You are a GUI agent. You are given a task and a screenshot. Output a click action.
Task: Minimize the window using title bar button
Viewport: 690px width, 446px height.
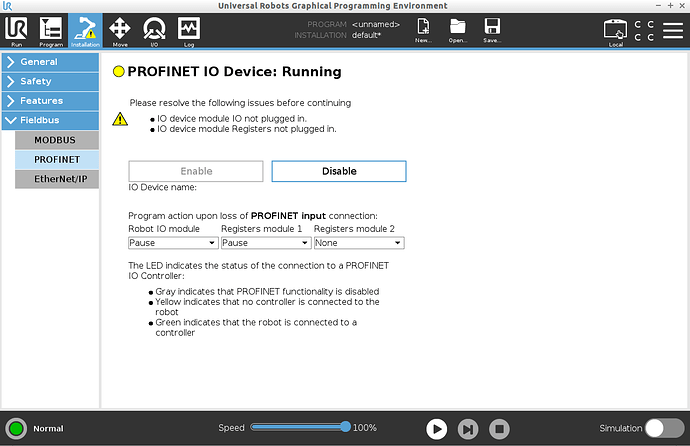(658, 6)
